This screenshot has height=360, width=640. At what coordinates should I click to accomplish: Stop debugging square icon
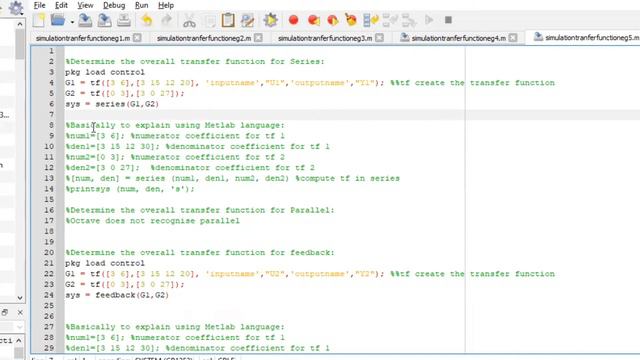pos(448,20)
